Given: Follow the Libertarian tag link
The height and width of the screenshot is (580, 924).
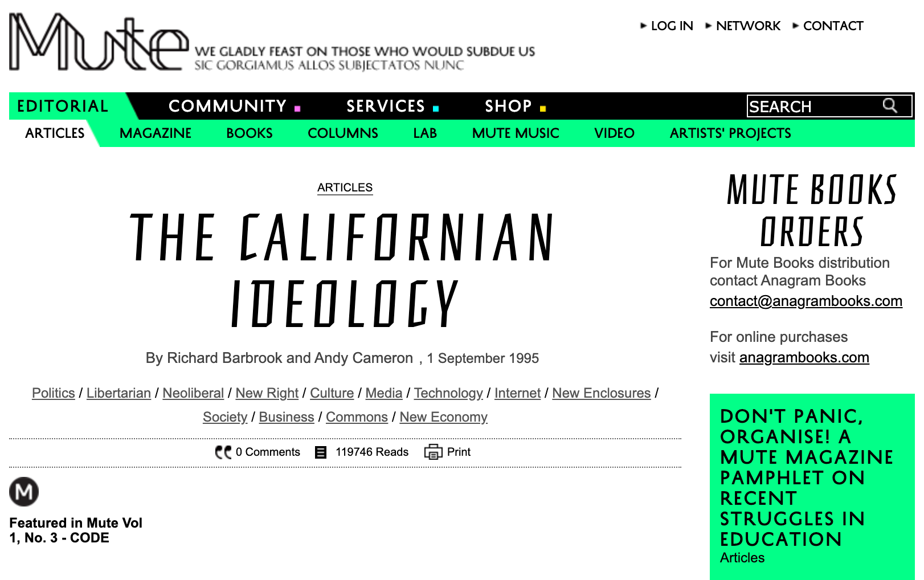Looking at the screenshot, I should 118,393.
